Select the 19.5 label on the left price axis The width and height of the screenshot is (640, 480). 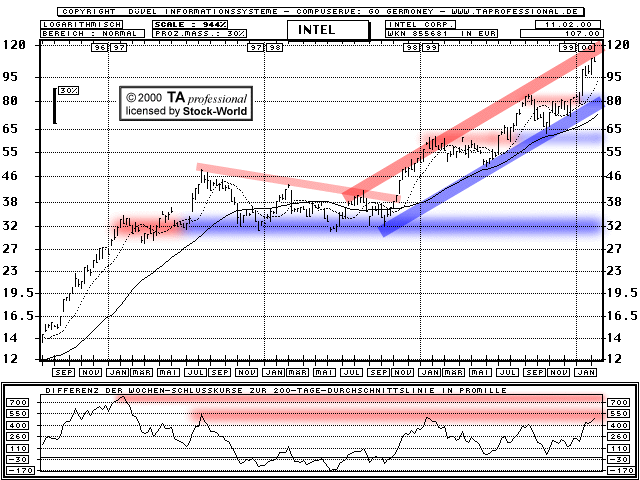pyautogui.click(x=18, y=293)
